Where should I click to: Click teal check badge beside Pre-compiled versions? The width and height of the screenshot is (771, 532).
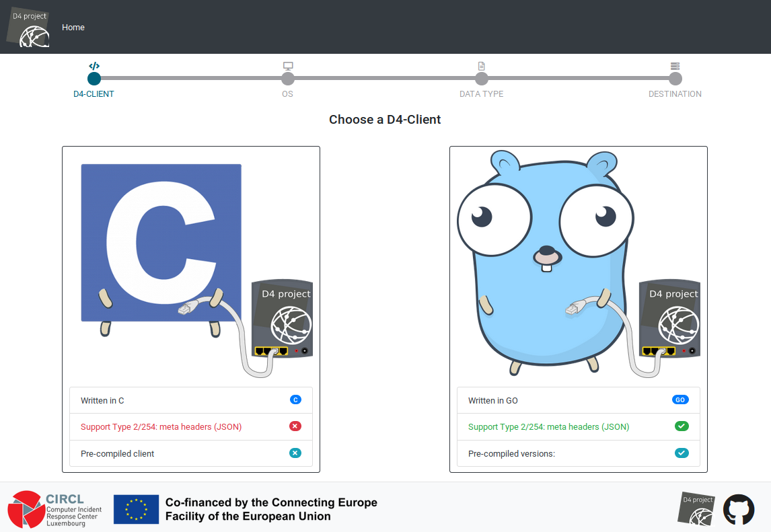click(682, 453)
